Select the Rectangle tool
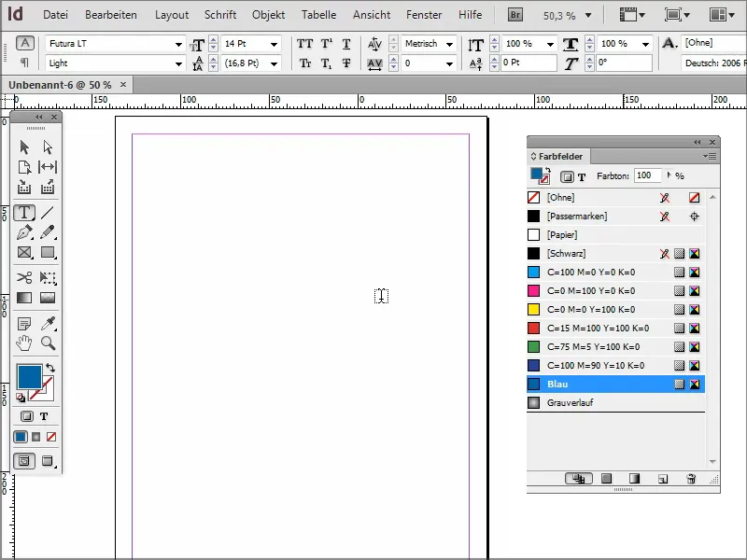The image size is (747, 560). 48,252
